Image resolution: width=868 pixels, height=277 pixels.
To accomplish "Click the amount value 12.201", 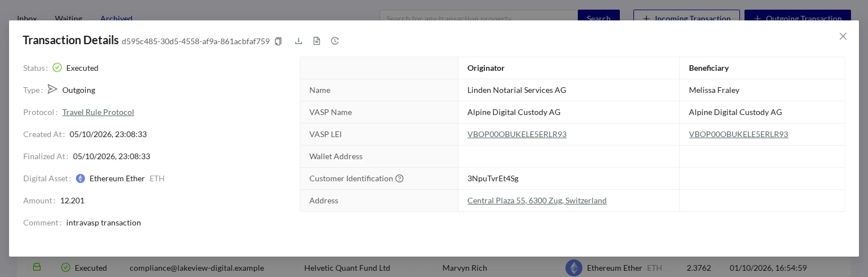I will pos(72,201).
